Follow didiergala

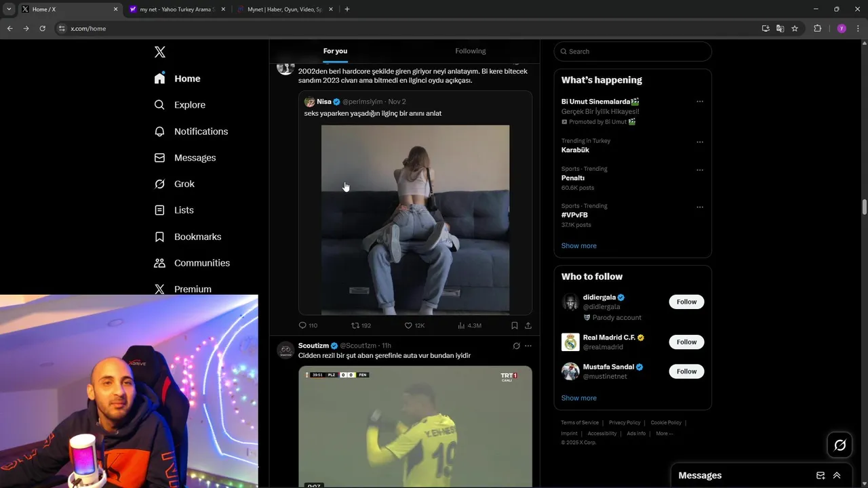[x=686, y=302]
